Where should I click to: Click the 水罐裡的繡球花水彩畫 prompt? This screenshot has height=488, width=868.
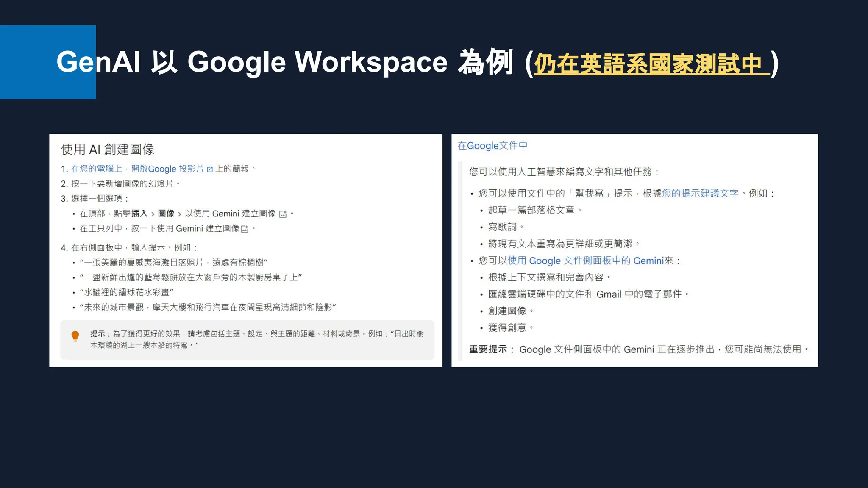(x=127, y=292)
